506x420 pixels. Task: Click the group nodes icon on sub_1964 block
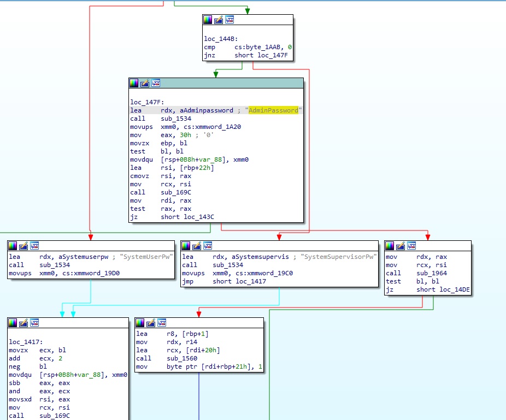point(412,246)
